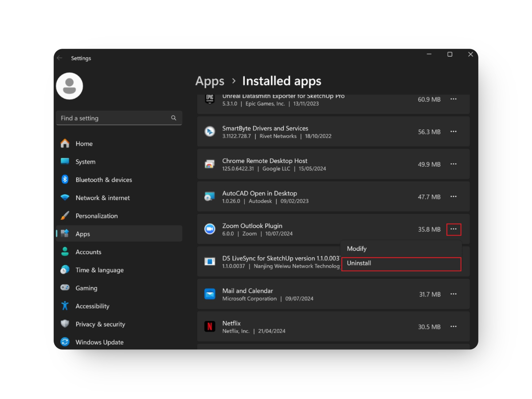Click the back arrow in Settings

point(59,58)
